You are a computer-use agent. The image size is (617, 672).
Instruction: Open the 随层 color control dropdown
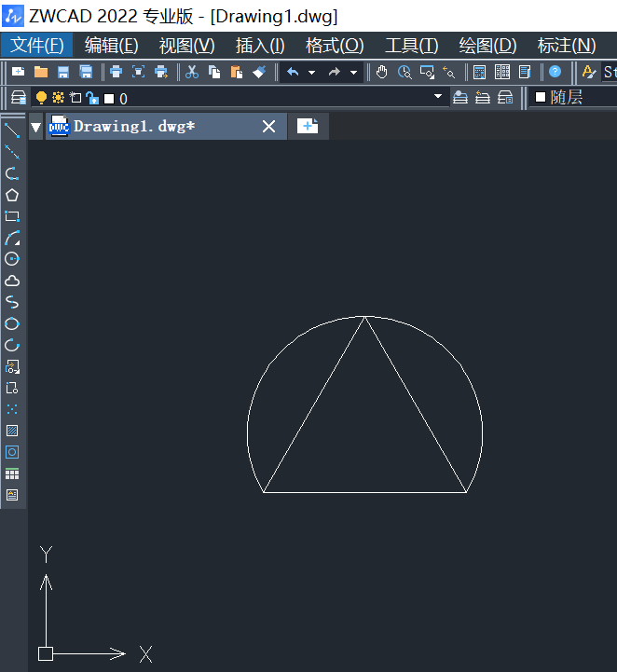pos(573,97)
